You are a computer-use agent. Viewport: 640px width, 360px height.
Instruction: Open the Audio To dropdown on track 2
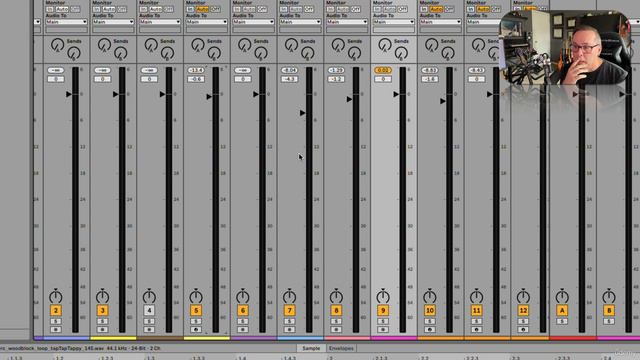(x=66, y=22)
